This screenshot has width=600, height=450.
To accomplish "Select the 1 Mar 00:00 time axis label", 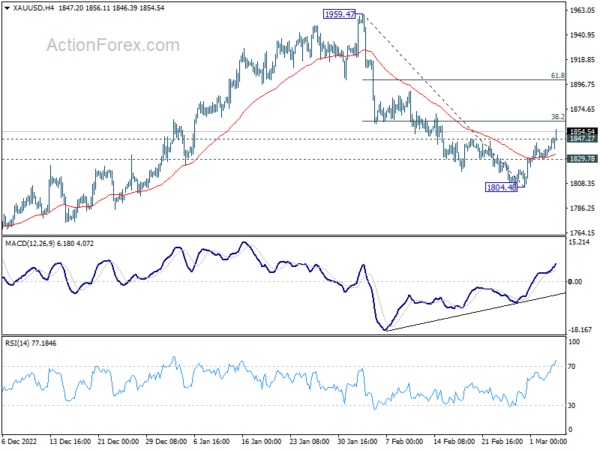I will pos(548,442).
